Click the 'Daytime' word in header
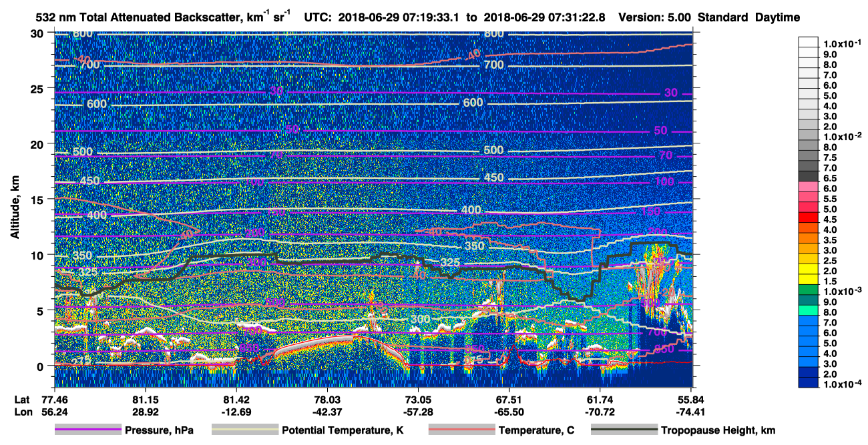Image resolution: width=868 pixels, height=445 pixels. tap(777, 17)
